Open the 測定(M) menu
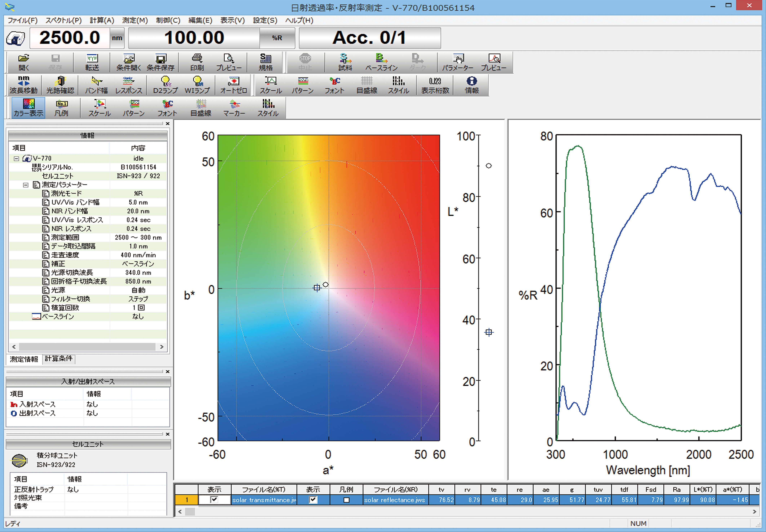Viewport: 766px width, 532px height. click(x=135, y=20)
